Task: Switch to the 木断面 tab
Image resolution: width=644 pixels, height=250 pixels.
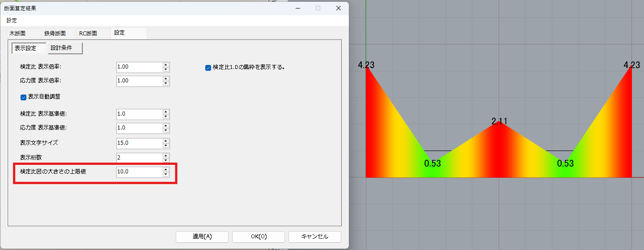Action: [x=17, y=34]
